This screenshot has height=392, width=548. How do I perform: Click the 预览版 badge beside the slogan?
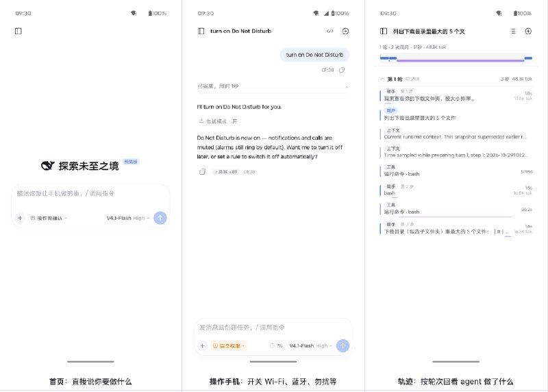tap(131, 162)
